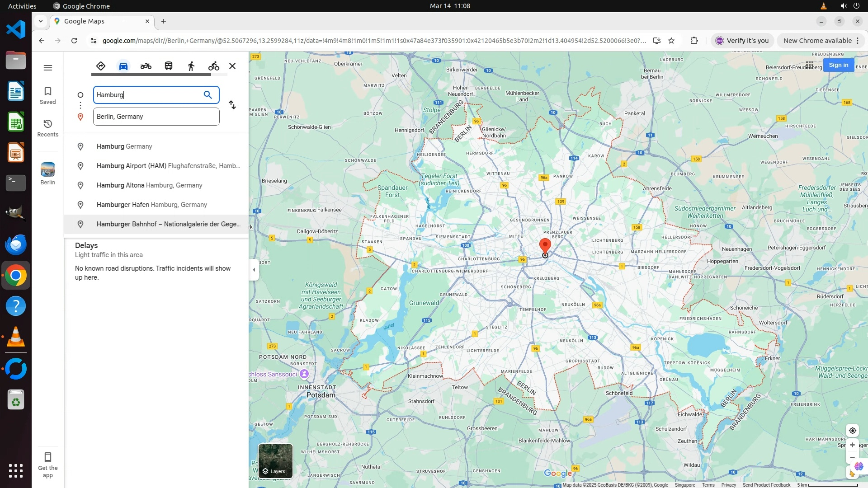Choose Hamburg Germany suggestion
Screen dimensions: 868x488
(x=124, y=146)
